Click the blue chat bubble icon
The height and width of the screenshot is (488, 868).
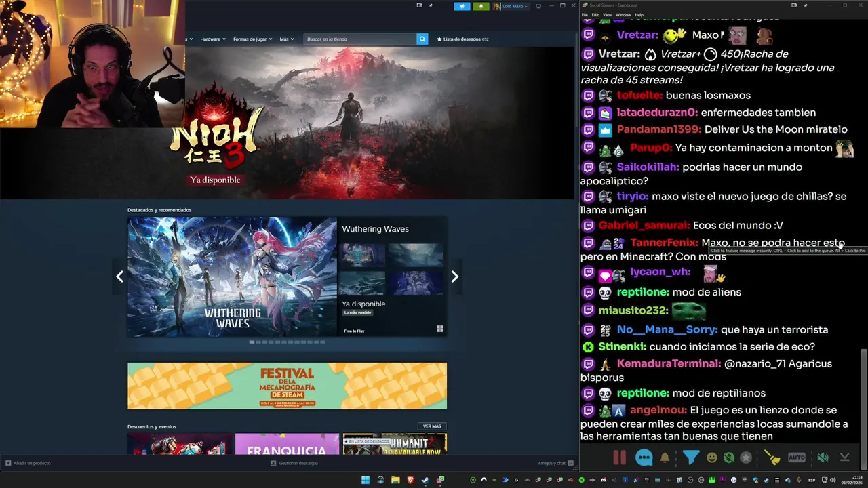[x=644, y=457]
